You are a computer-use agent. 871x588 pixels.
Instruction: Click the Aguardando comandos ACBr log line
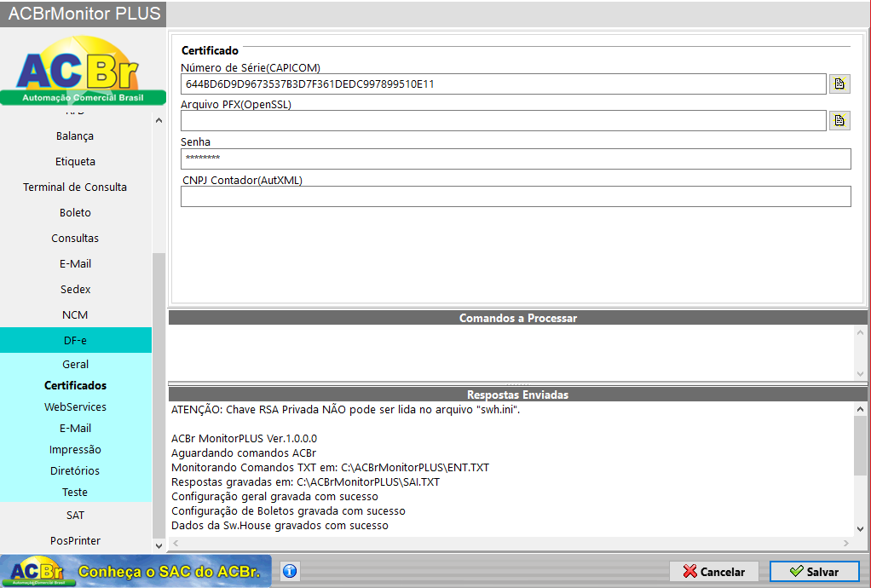pos(243,453)
